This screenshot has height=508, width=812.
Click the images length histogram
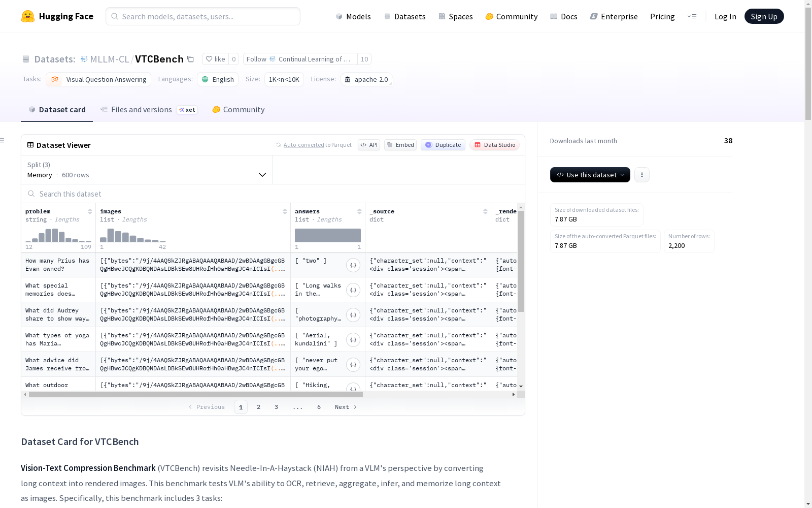point(133,235)
